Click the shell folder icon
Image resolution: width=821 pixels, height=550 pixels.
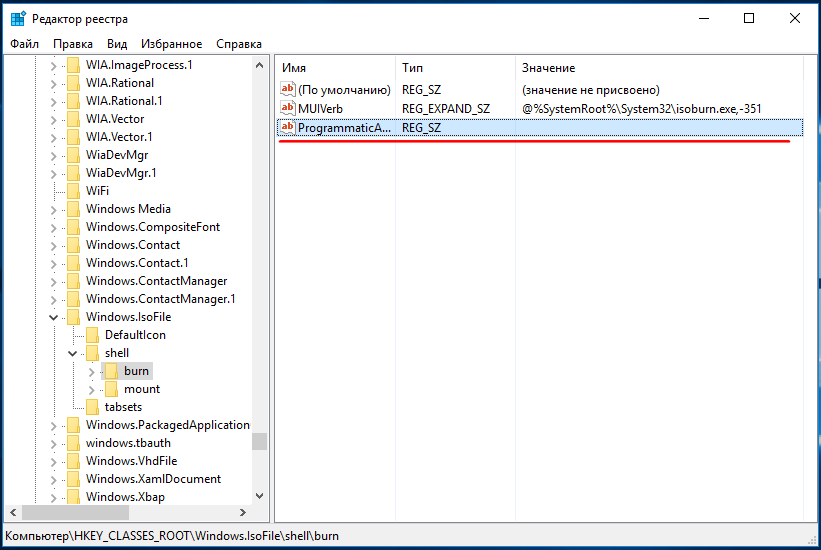point(92,353)
